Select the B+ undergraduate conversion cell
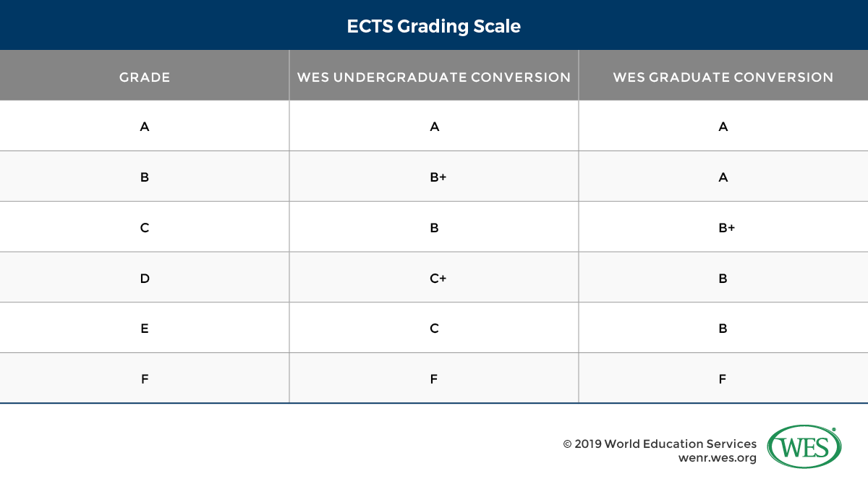Viewport: 868px width, 492px height. pos(437,177)
